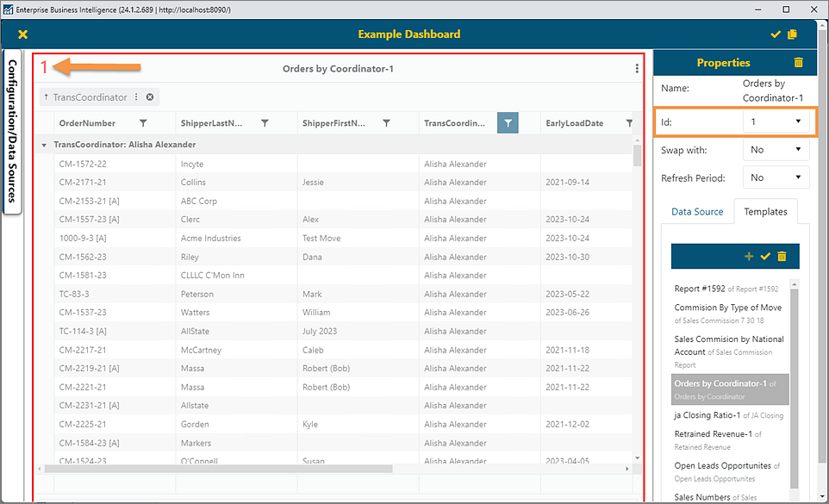The height and width of the screenshot is (504, 829).
Task: Click the filter icon on the OrderNumber column
Action: click(143, 123)
